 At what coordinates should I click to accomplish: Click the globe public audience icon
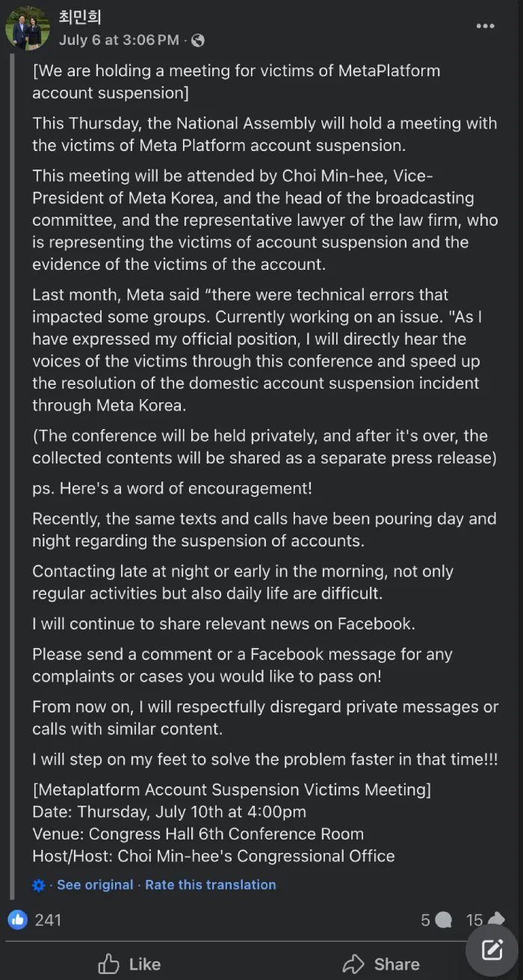(197, 40)
